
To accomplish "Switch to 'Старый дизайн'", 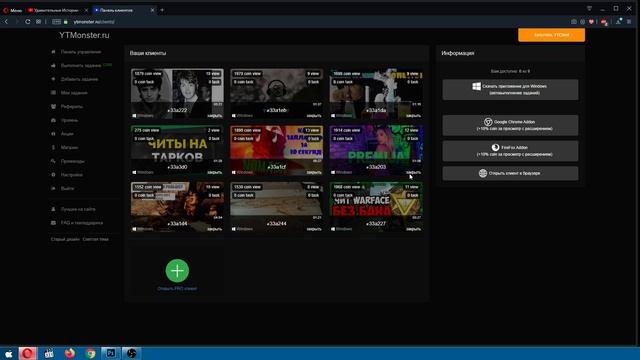I will pos(65,239).
